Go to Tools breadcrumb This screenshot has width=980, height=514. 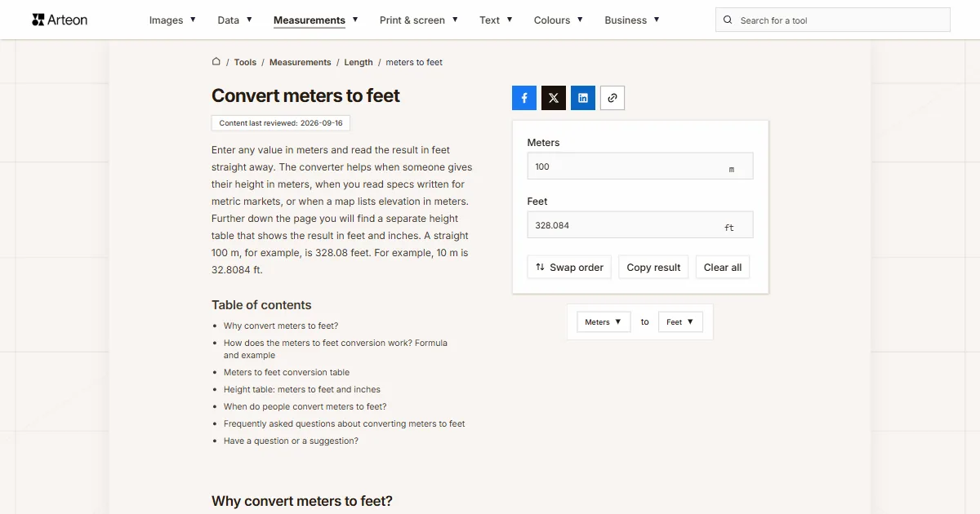(245, 62)
